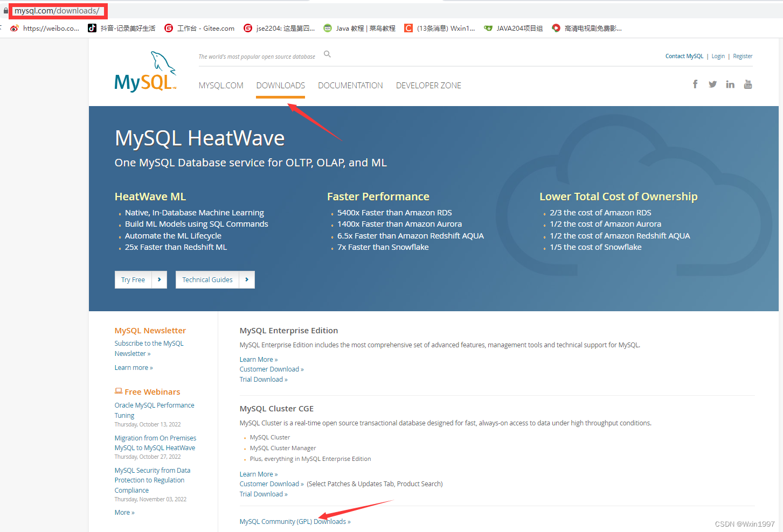Click the 抖音 bookmark icon
The image size is (783, 532).
tap(92, 28)
